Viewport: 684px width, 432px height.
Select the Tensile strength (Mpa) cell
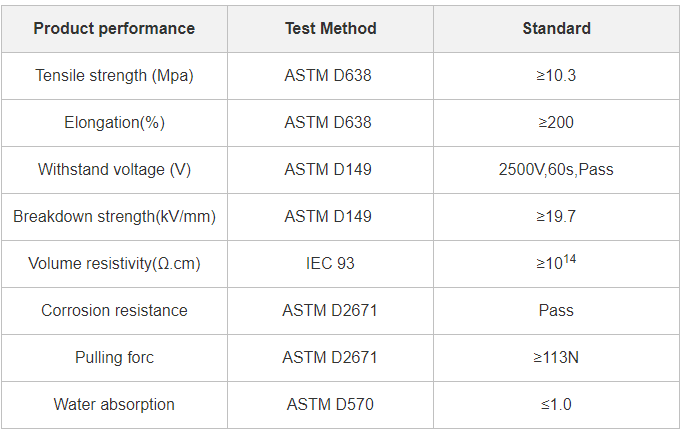pos(114,76)
